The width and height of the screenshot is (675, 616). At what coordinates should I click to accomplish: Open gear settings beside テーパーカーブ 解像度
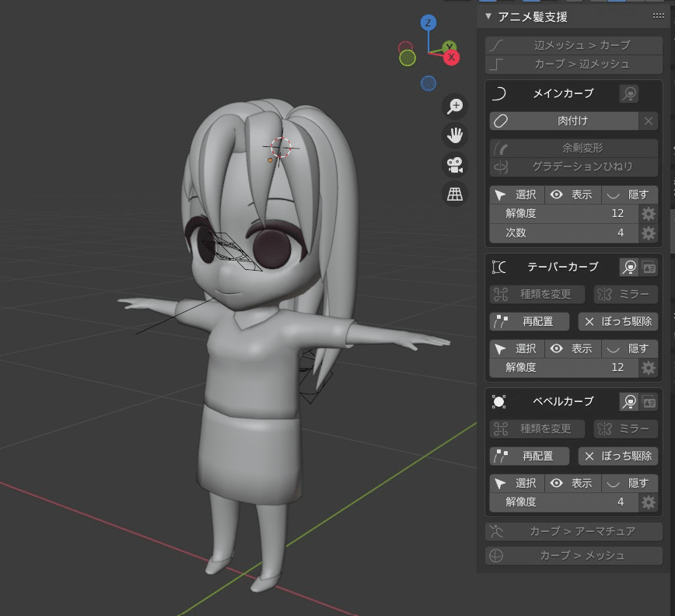tap(649, 368)
